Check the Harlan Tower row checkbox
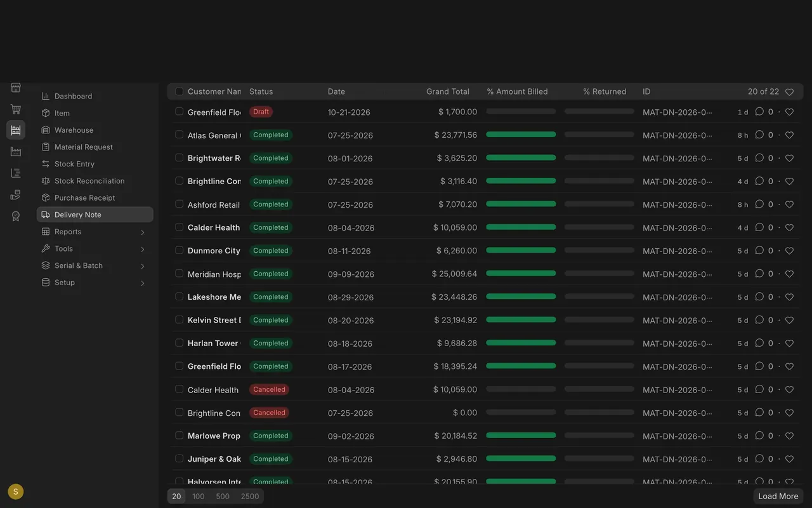 (180, 343)
